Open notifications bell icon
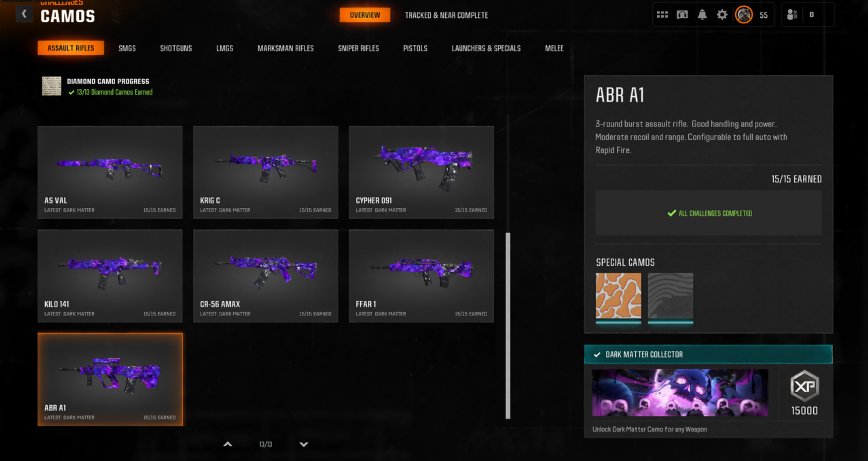This screenshot has height=461, width=868. pyautogui.click(x=702, y=15)
